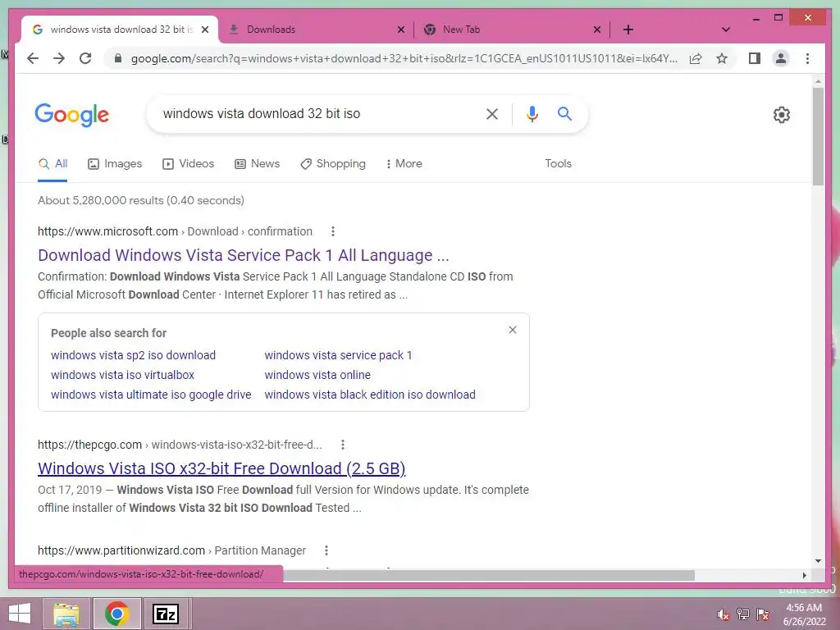Screen dimensions: 840x630
Task: Open Chrome three-dot menu
Action: (807, 58)
